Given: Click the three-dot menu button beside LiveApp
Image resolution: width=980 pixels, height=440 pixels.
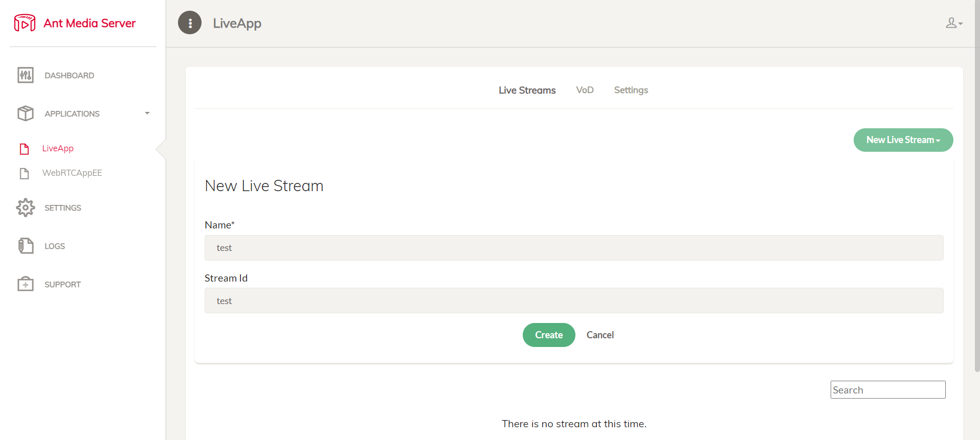Looking at the screenshot, I should [190, 23].
